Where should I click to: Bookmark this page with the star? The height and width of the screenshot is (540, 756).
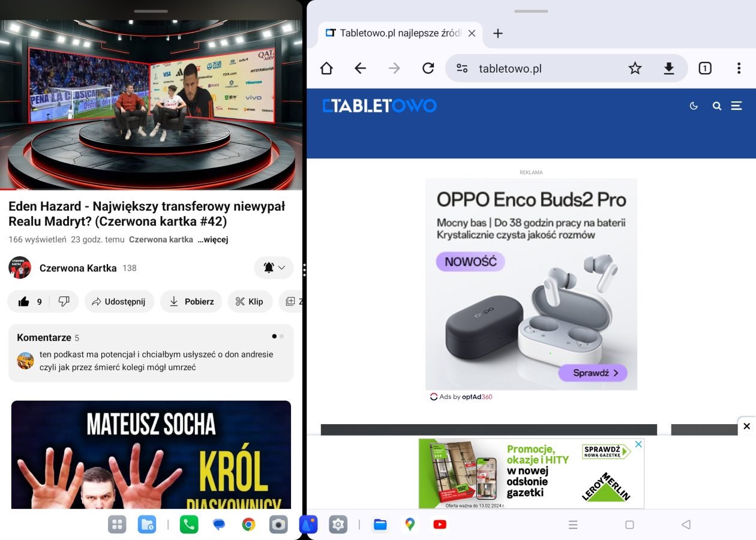(x=635, y=68)
